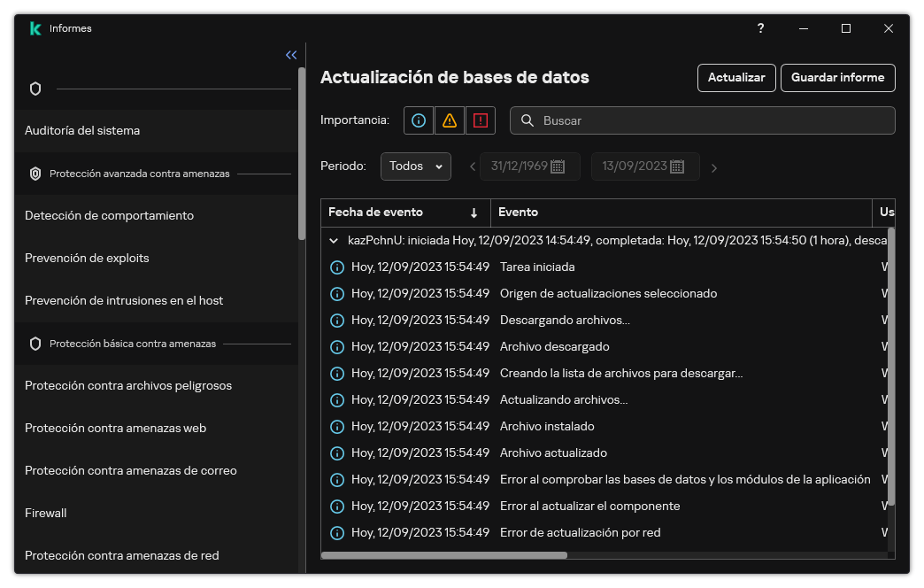Save the report with Guardar informe

point(837,78)
